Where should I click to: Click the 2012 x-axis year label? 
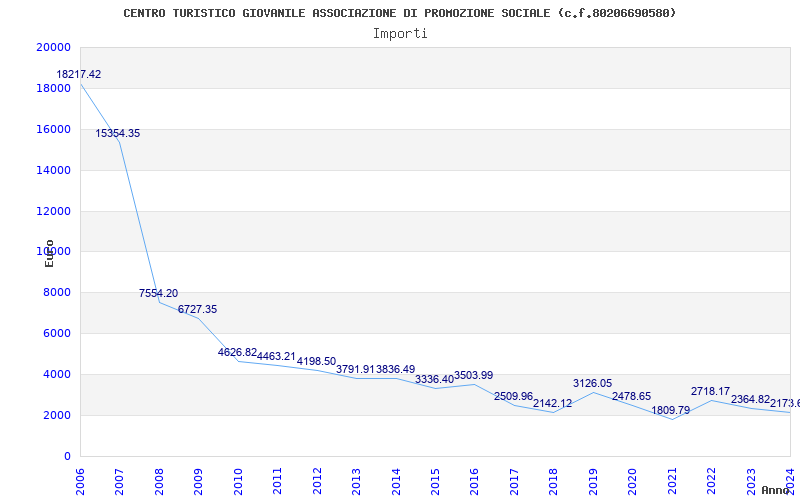coord(317,482)
